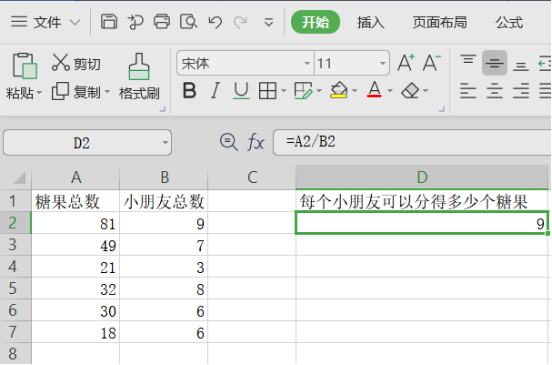Image resolution: width=552 pixels, height=365 pixels.
Task: Apply yellow fill color
Action: click(339, 90)
